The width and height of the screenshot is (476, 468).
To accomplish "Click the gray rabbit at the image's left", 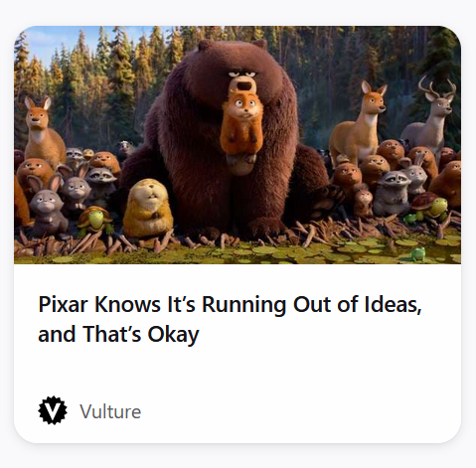I will click(47, 207).
